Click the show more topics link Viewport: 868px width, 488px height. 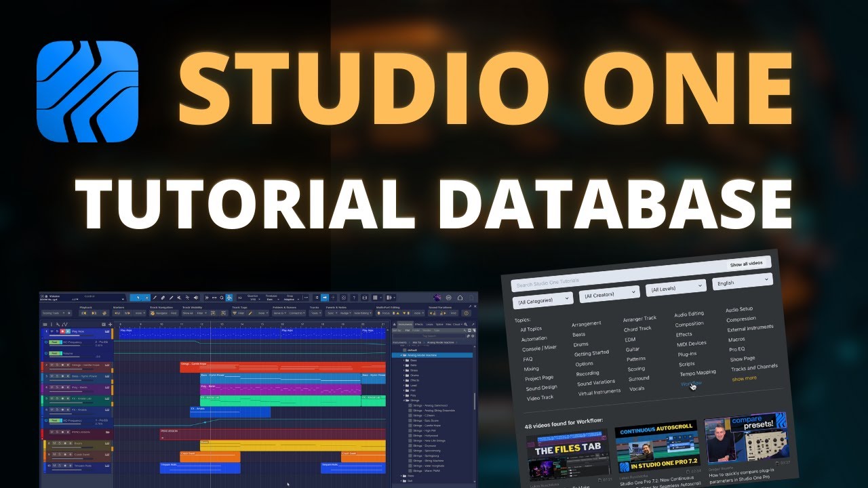[x=745, y=378]
